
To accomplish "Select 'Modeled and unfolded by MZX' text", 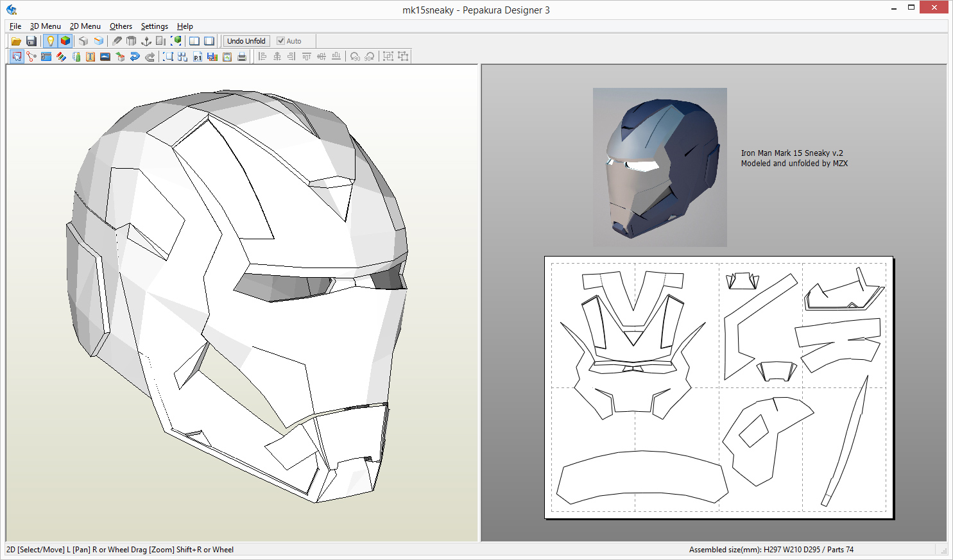I will coord(794,164).
